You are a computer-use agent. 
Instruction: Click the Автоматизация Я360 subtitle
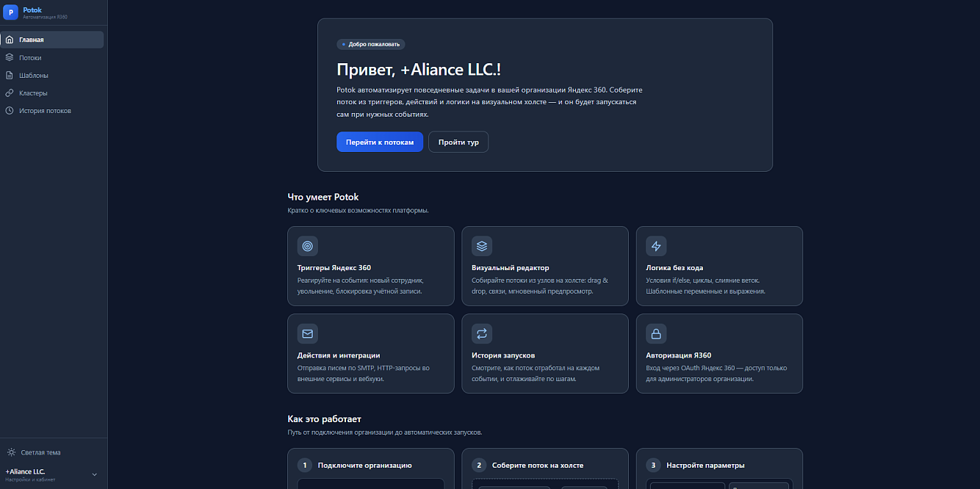pyautogui.click(x=46, y=17)
